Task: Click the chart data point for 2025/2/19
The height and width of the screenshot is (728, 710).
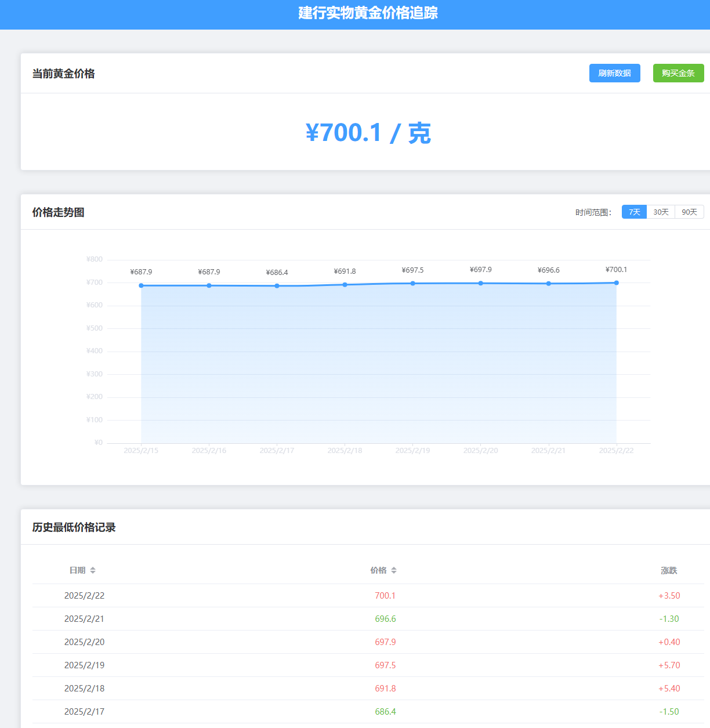Action: click(x=412, y=284)
